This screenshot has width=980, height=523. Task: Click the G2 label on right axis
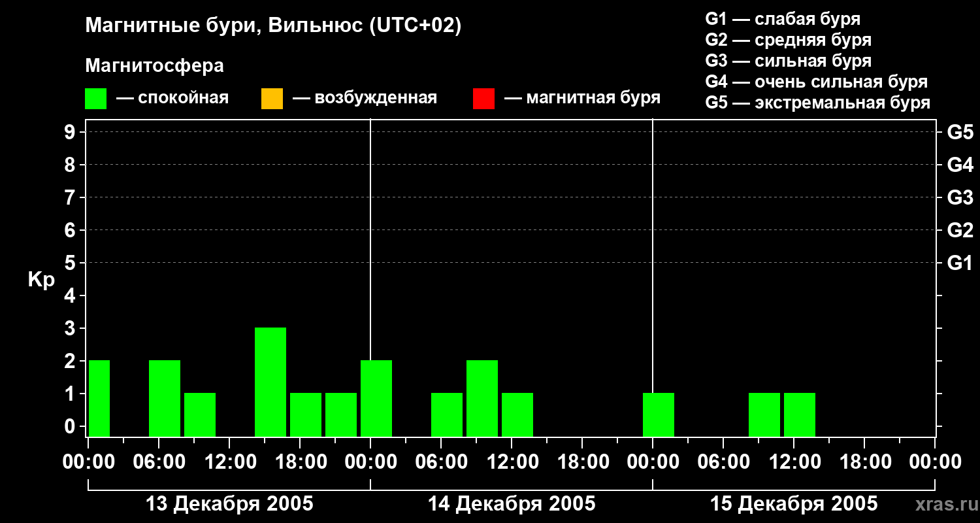[x=960, y=230]
